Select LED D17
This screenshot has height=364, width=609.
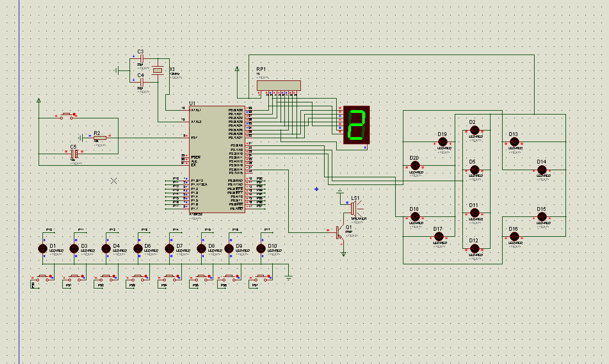coord(439,237)
